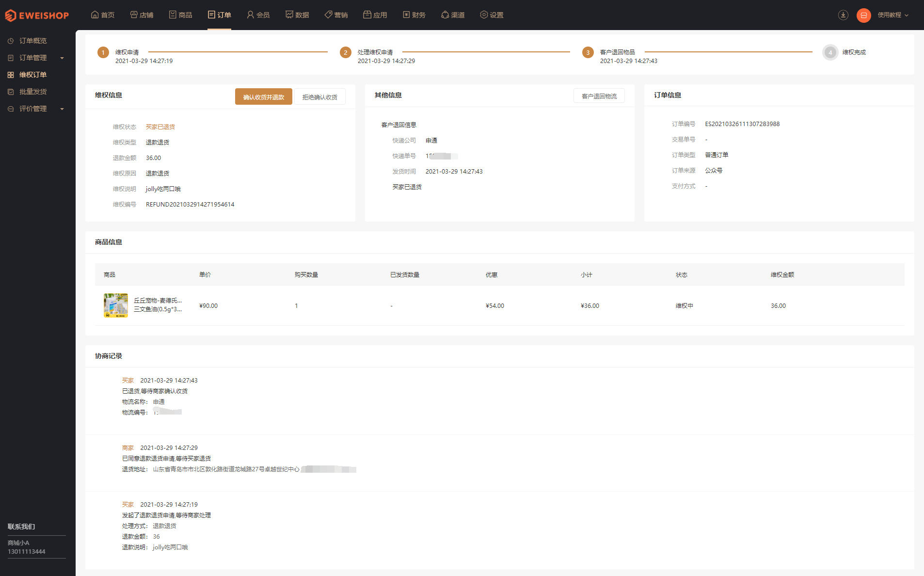This screenshot has width=924, height=576.
Task: Click the finance icon beside 财务
Action: point(406,15)
